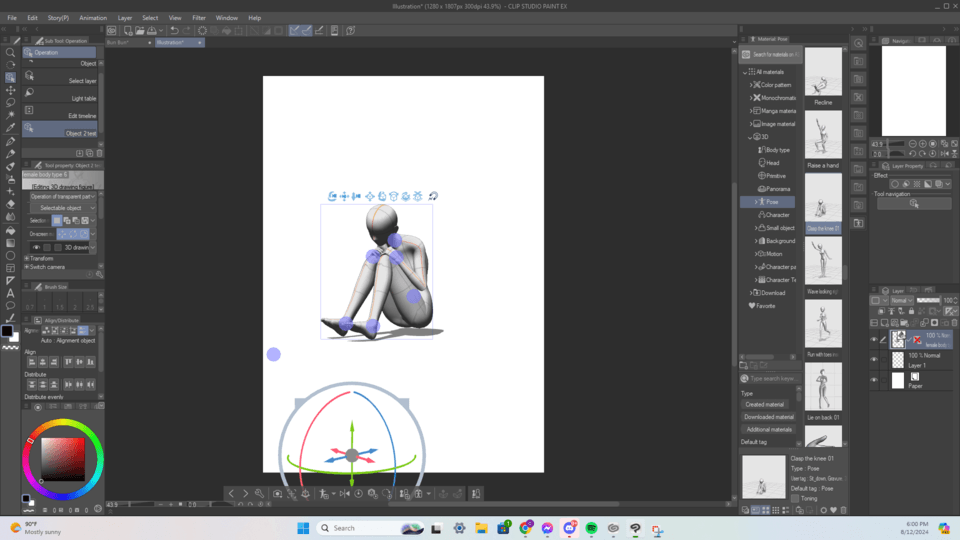
Task: Click inside the color wheel square
Action: click(x=62, y=459)
